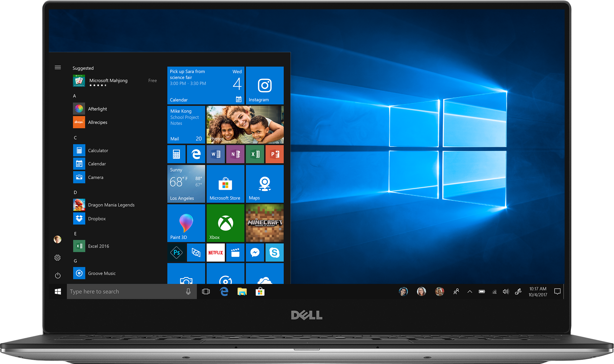Open the Messenger tile

255,252
